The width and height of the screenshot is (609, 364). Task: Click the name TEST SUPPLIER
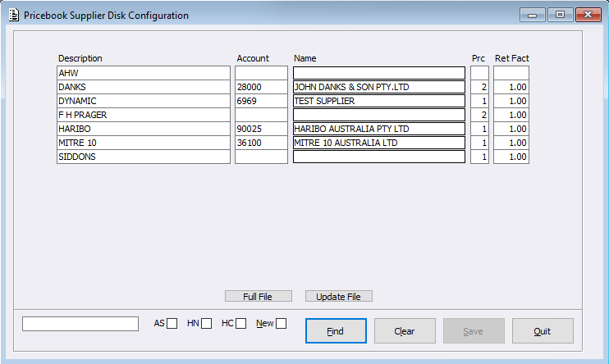click(379, 101)
